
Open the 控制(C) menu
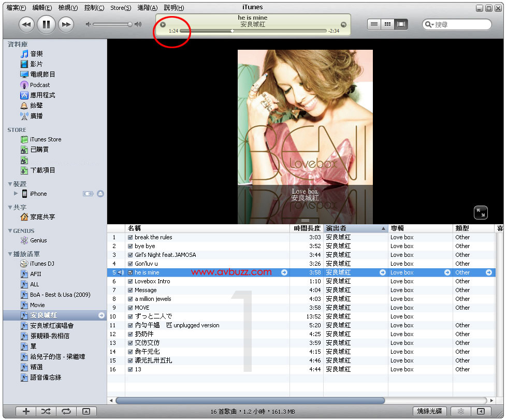coord(94,8)
